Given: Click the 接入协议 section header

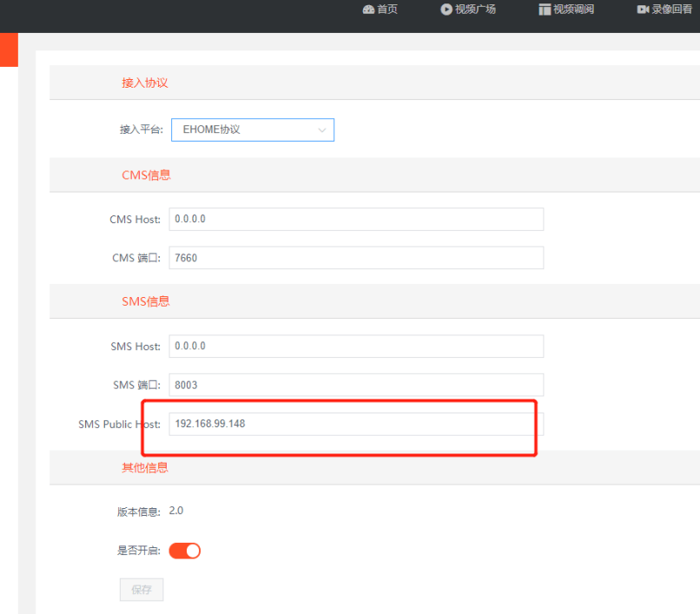Looking at the screenshot, I should click(x=145, y=83).
